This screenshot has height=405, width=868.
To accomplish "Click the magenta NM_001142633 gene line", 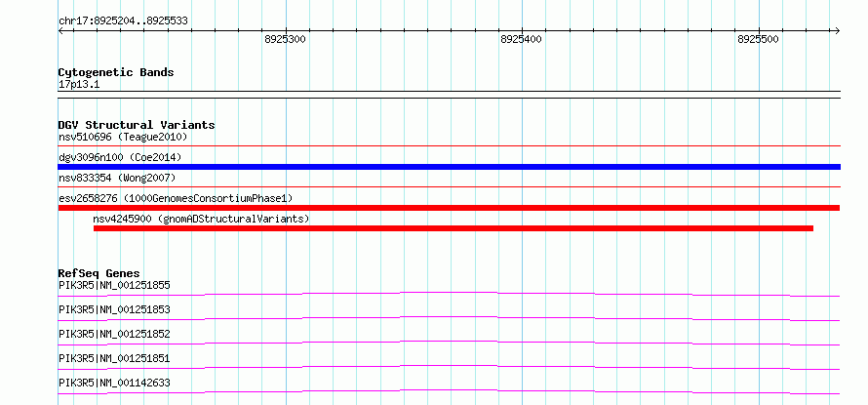I will pos(450,391).
